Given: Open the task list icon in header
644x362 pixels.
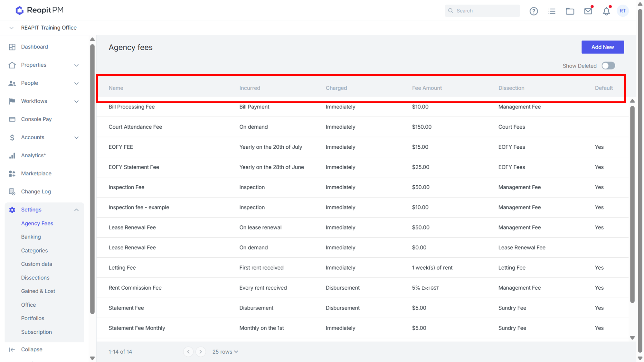Looking at the screenshot, I should click(552, 11).
